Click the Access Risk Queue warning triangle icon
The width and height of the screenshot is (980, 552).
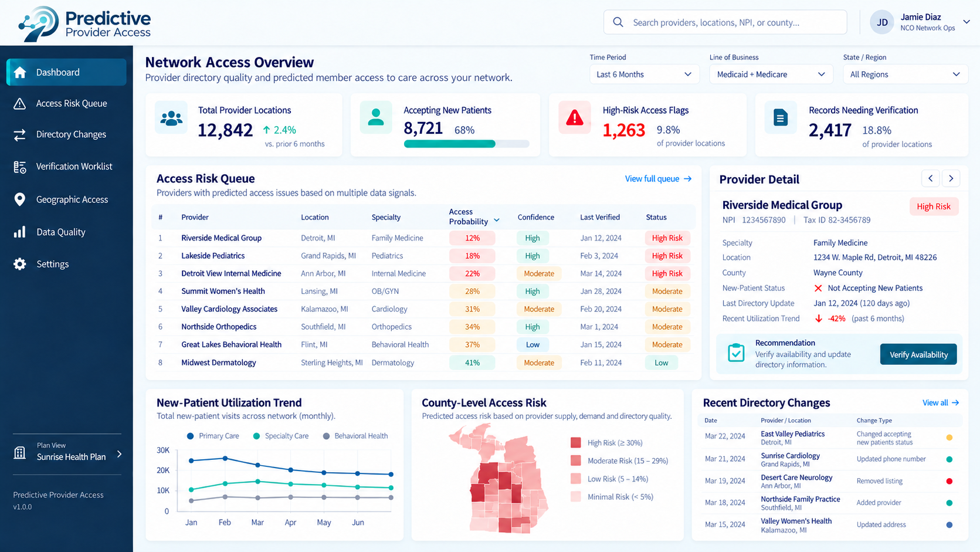[20, 103]
